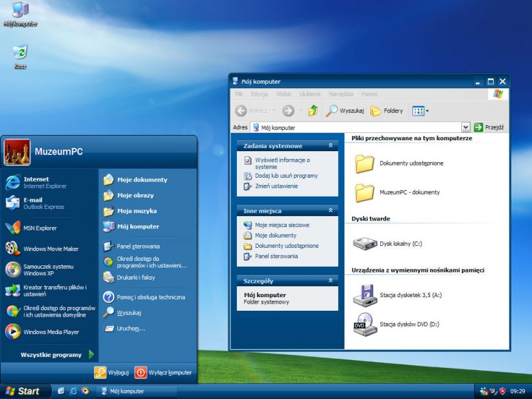Select Stacja dyskietek 3,5 (A:) icon
532x399 pixels.
click(365, 296)
